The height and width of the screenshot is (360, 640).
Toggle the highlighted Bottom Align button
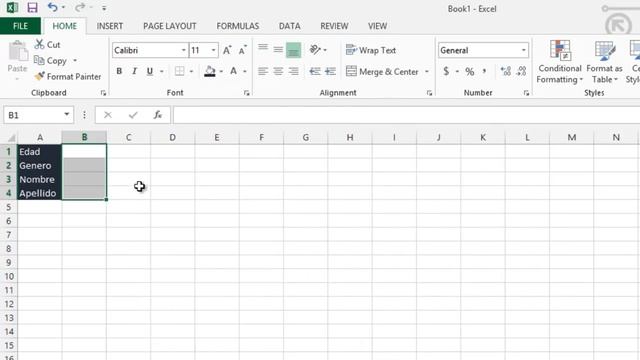[x=293, y=50]
